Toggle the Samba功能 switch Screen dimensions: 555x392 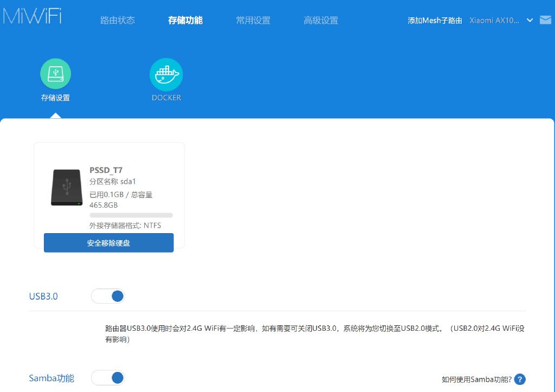(108, 377)
